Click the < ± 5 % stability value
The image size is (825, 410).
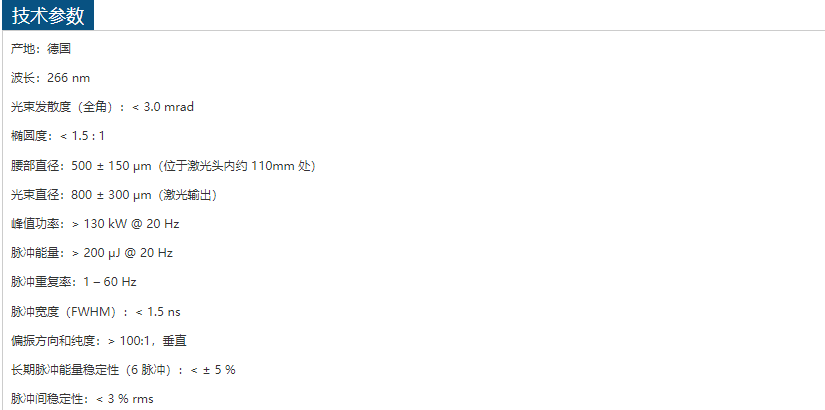pos(213,370)
